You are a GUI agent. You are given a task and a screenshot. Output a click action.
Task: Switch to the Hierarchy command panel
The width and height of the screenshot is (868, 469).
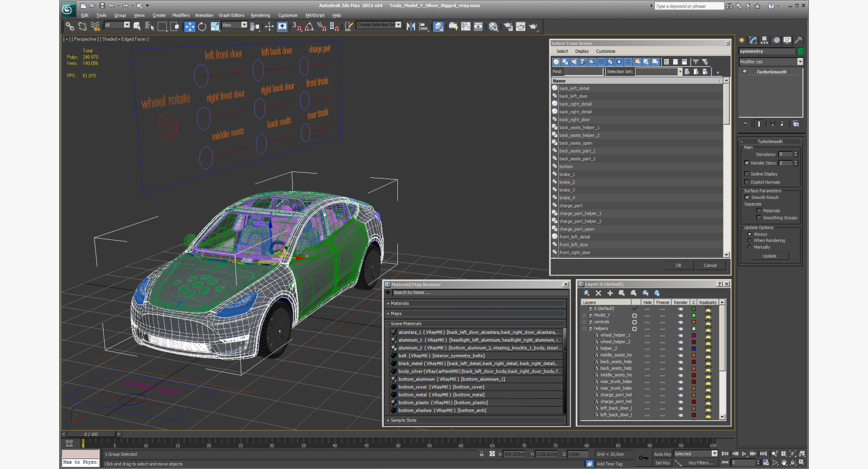(765, 40)
